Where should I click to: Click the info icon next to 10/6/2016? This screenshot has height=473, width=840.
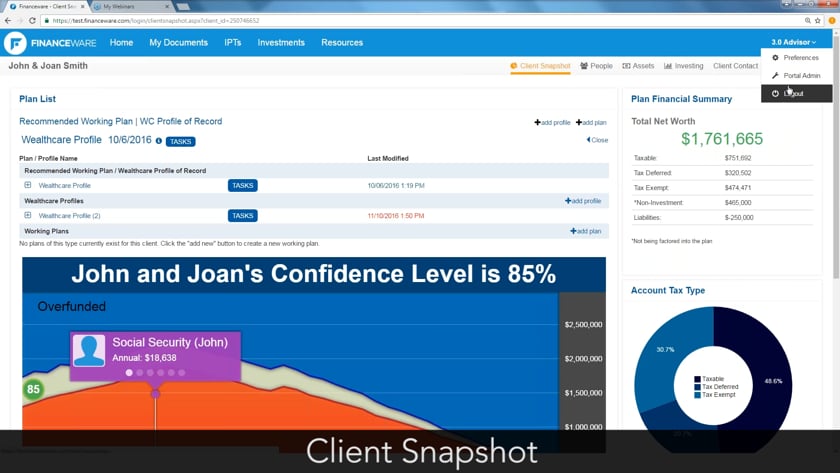(x=159, y=141)
